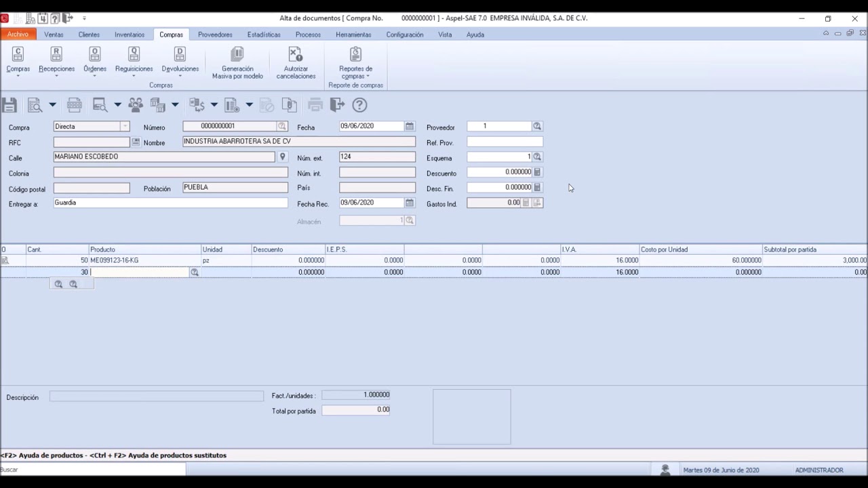
Task: Click the empty Ref. Prov. input field
Action: pyautogui.click(x=505, y=142)
